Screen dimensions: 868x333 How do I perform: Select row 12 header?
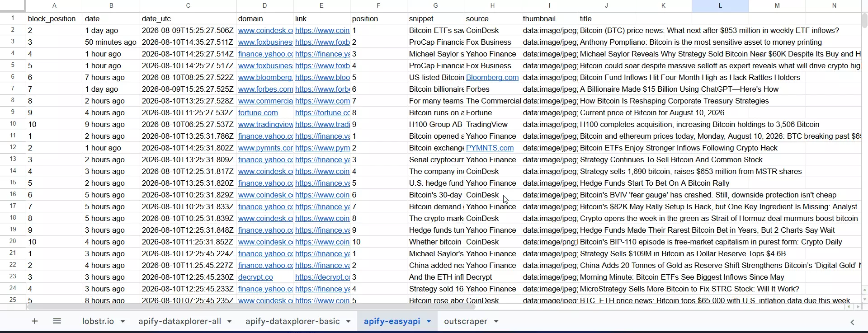tap(13, 147)
